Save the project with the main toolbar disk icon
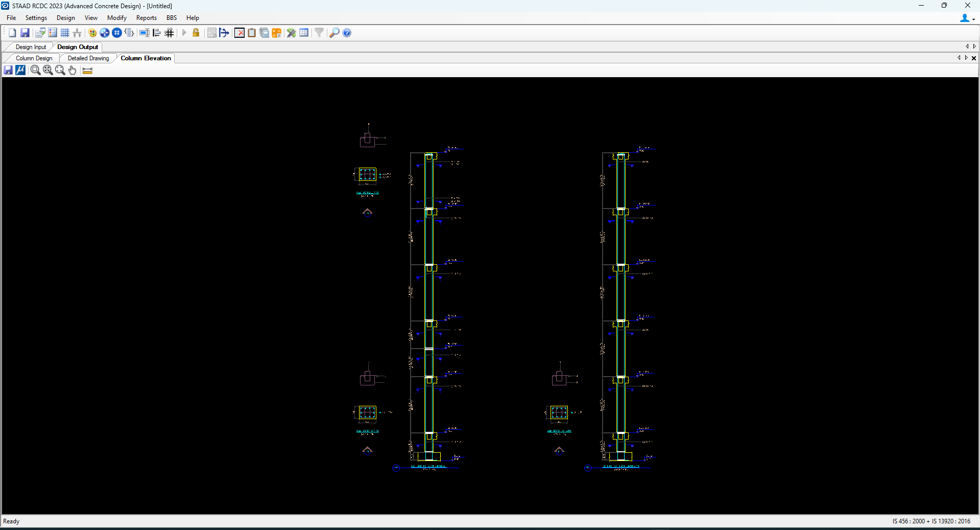The width and height of the screenshot is (980, 530). [25, 33]
